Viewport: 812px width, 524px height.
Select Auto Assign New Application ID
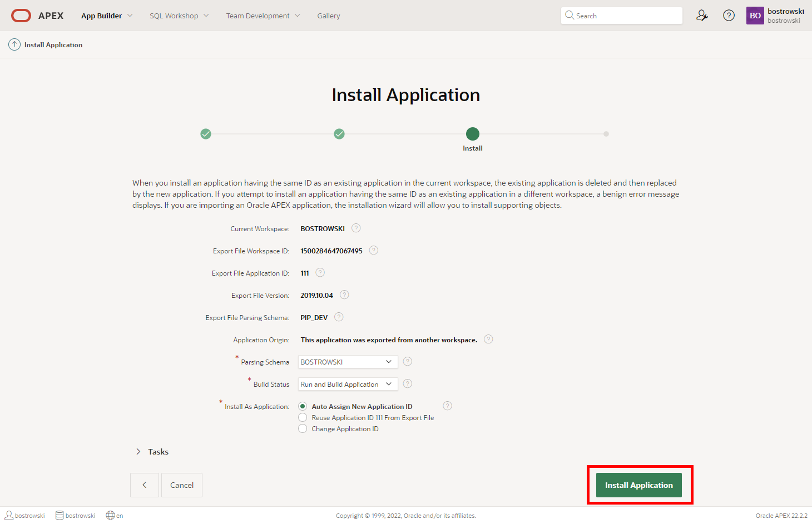[x=303, y=406]
